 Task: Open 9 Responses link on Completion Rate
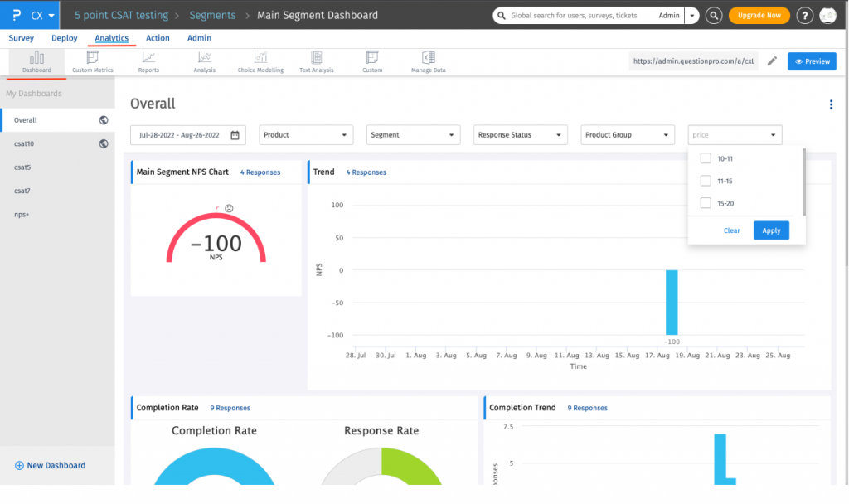click(x=230, y=408)
